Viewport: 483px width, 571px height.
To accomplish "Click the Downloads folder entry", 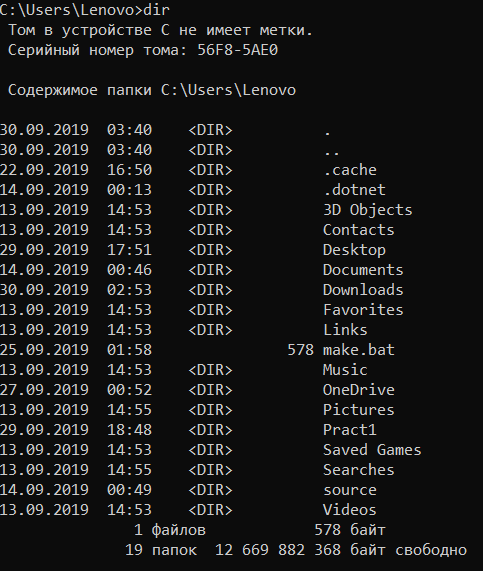I will (363, 290).
